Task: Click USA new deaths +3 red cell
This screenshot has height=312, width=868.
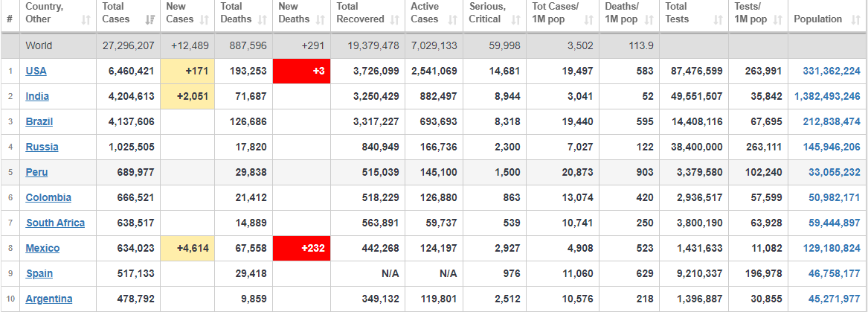Action: tap(302, 71)
